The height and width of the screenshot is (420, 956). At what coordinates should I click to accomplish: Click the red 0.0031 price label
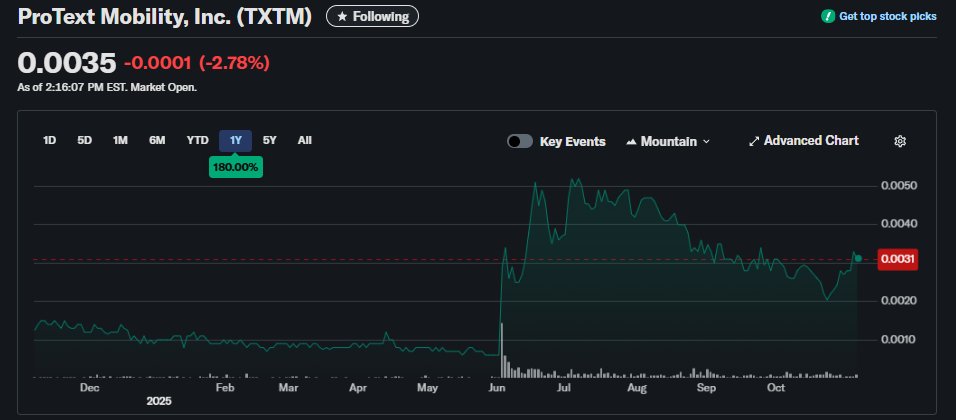point(897,260)
